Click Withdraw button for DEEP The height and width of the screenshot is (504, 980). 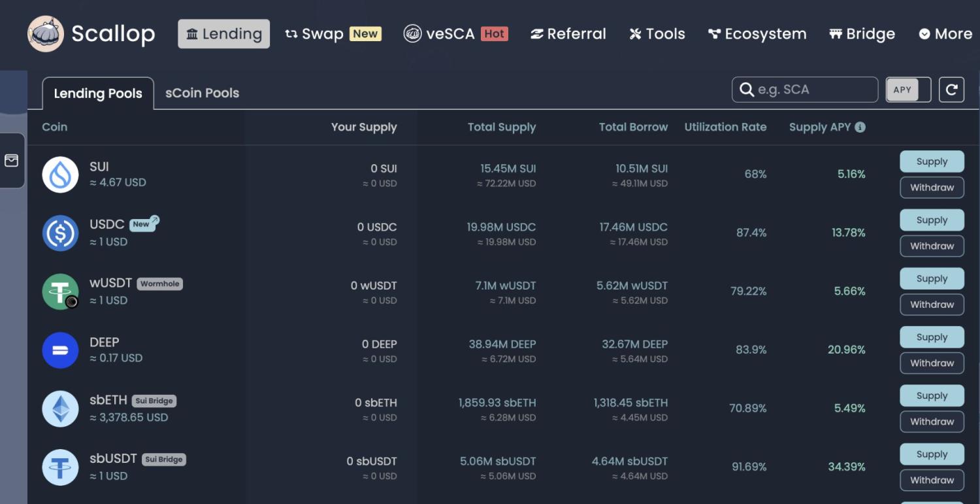point(932,363)
